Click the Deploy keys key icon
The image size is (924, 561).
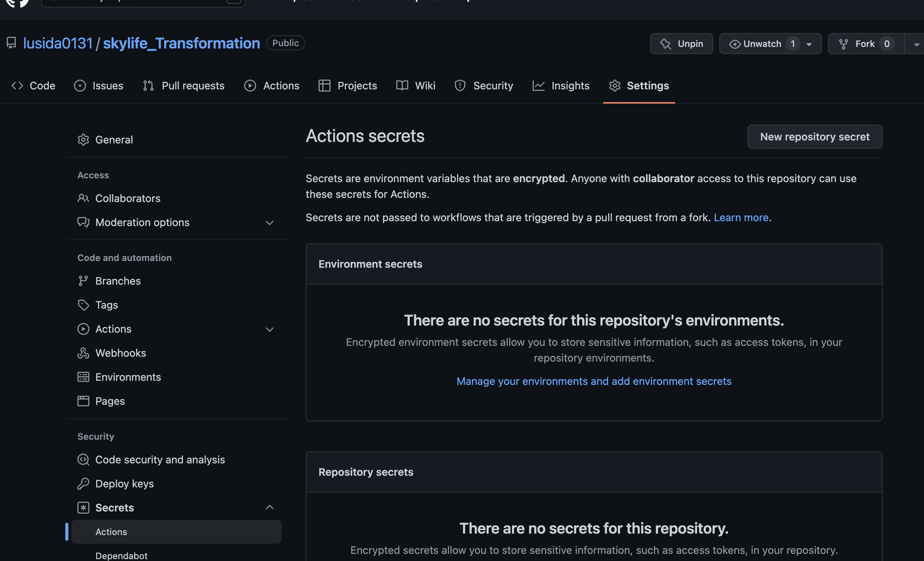[x=83, y=484]
